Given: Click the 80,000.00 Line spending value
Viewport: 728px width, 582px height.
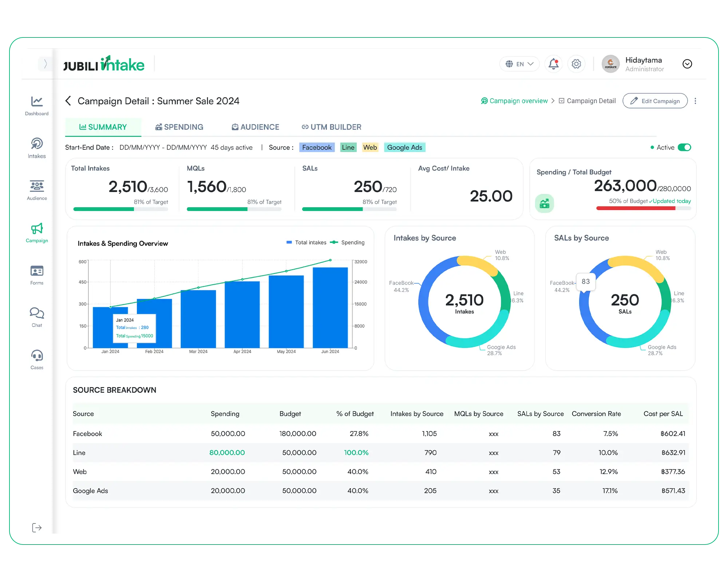Looking at the screenshot, I should [x=227, y=453].
